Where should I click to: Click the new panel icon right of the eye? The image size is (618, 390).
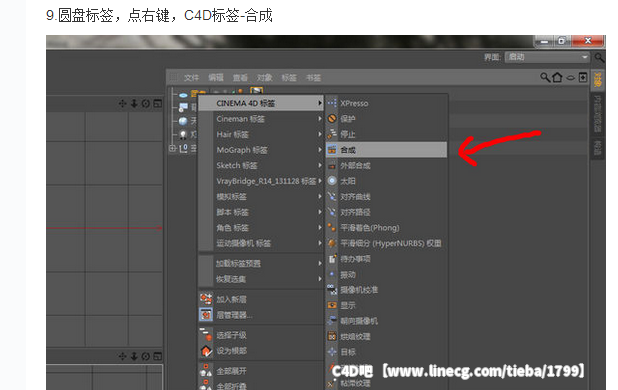(583, 77)
